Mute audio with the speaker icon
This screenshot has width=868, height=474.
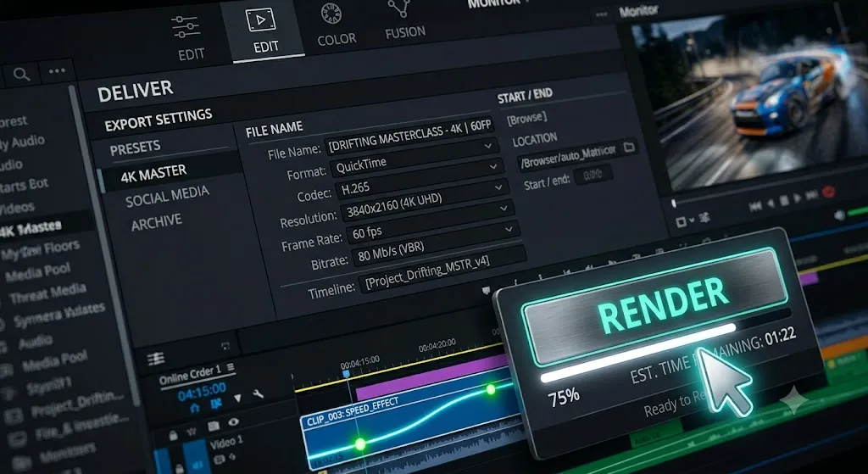[839, 215]
